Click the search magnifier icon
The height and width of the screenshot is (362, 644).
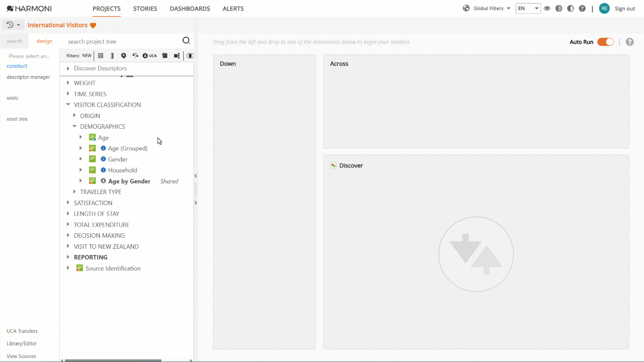186,41
